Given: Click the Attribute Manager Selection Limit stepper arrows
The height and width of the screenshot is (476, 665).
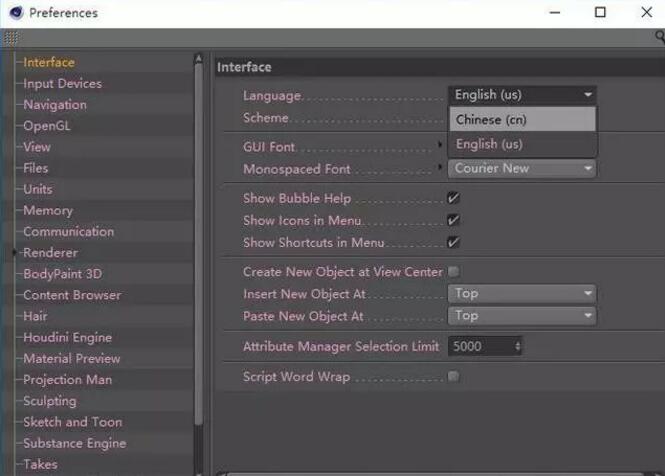Looking at the screenshot, I should tap(517, 347).
